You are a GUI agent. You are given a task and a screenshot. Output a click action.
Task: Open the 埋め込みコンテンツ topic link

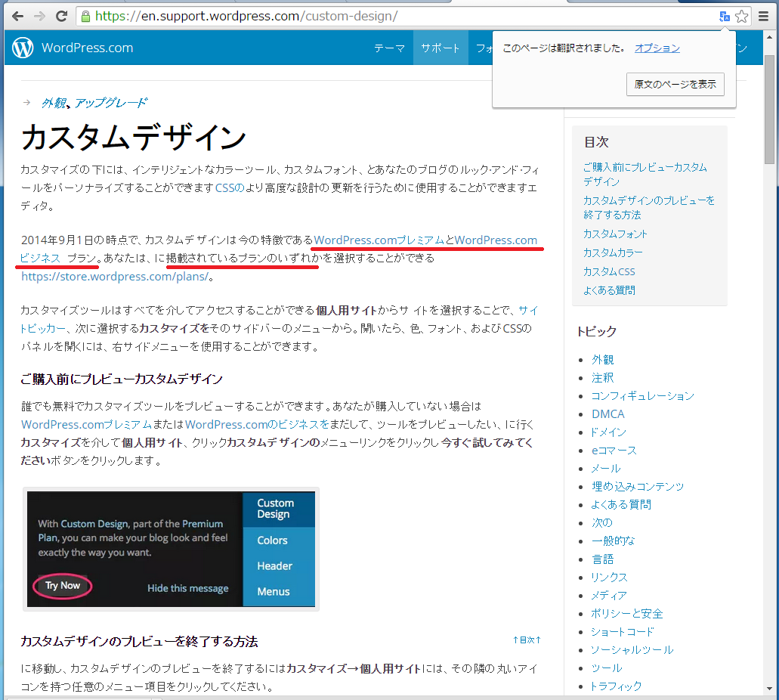[x=638, y=486]
